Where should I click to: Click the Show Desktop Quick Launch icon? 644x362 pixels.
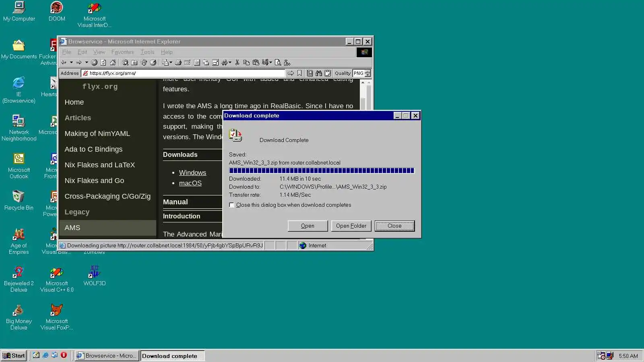tap(36, 355)
